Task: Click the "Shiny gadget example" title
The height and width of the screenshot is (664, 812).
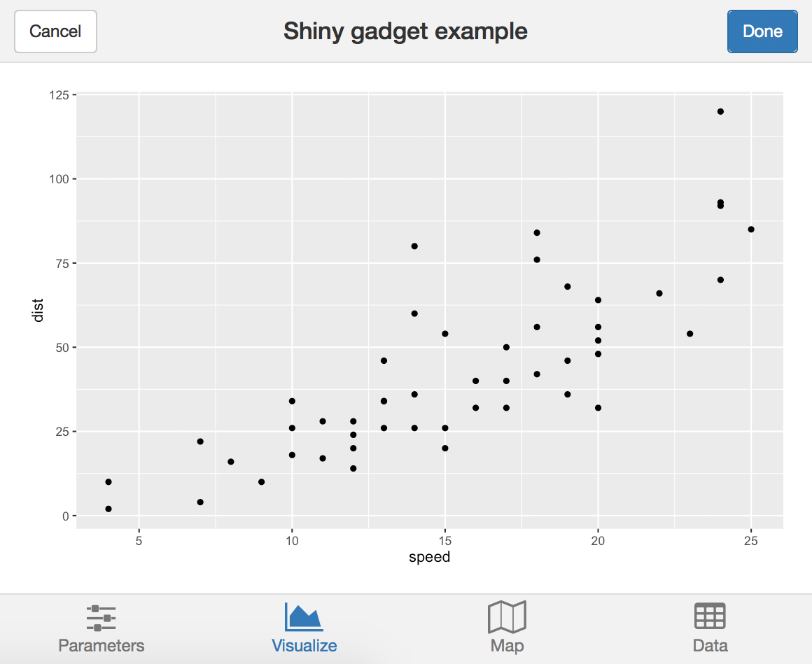Action: pyautogui.click(x=405, y=31)
